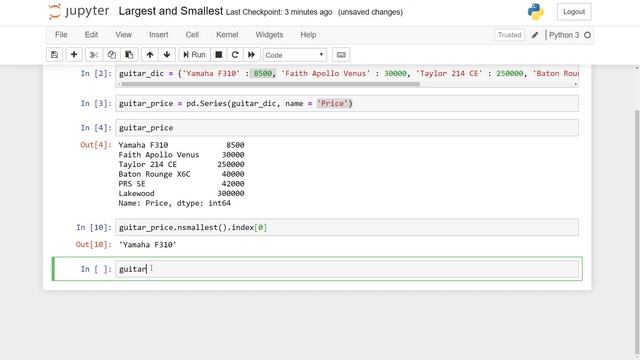Copy selected cells icon

click(x=111, y=55)
